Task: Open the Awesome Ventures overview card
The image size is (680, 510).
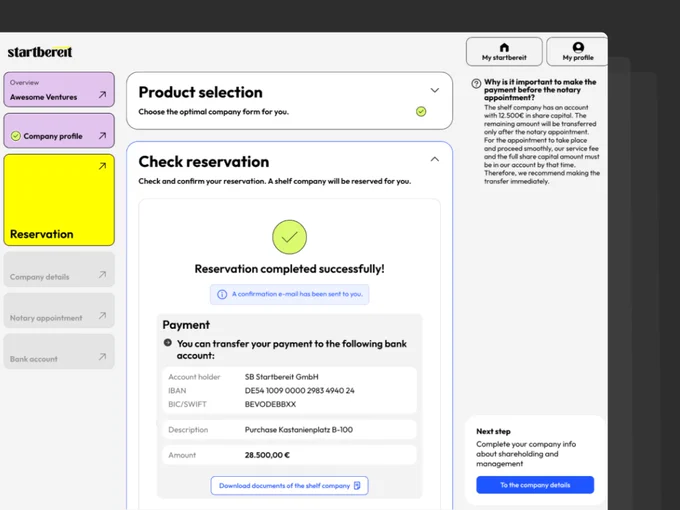Action: [59, 89]
